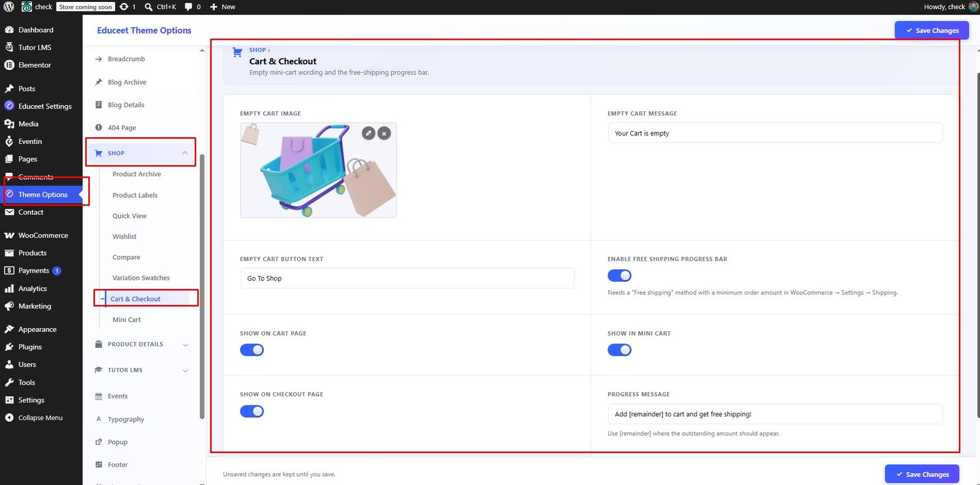Screen dimensions: 980x485
Task: Click the updates icon in admin bar
Action: tap(127, 7)
